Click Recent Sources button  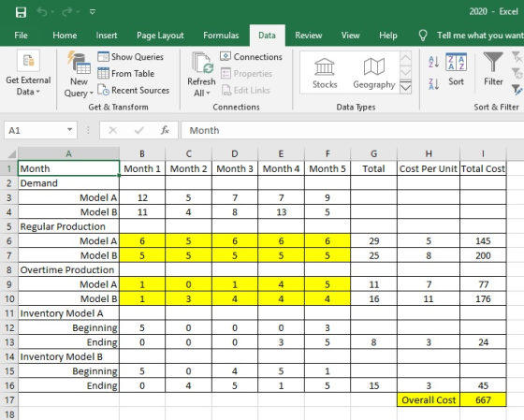[x=133, y=90]
